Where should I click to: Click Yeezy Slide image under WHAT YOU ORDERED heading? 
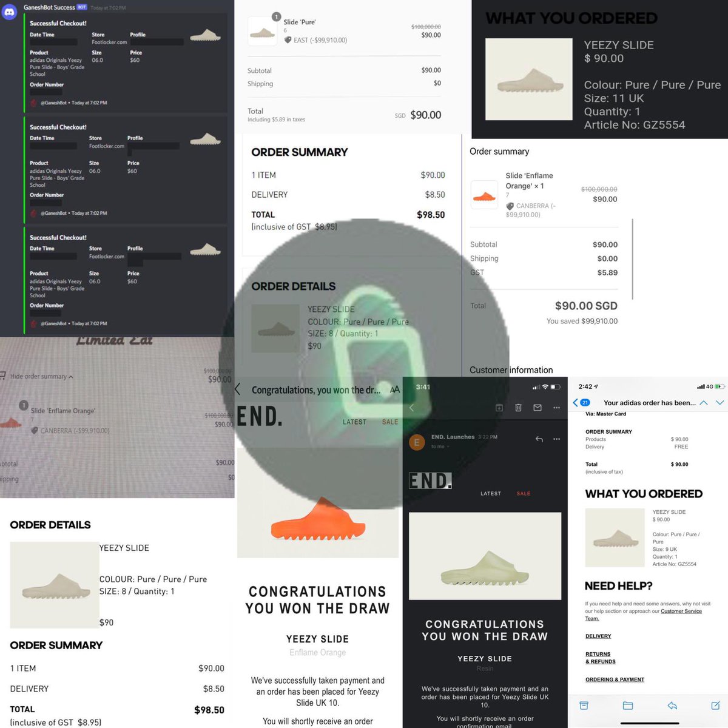pyautogui.click(x=529, y=79)
